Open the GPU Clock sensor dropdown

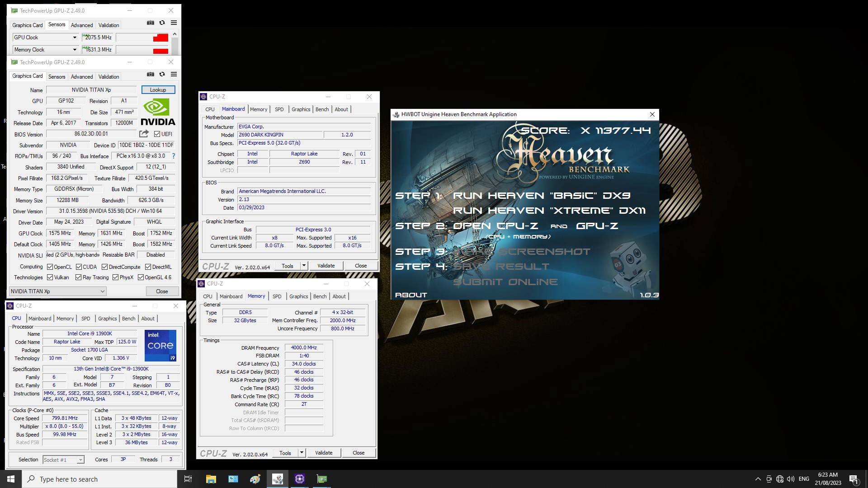pos(75,38)
